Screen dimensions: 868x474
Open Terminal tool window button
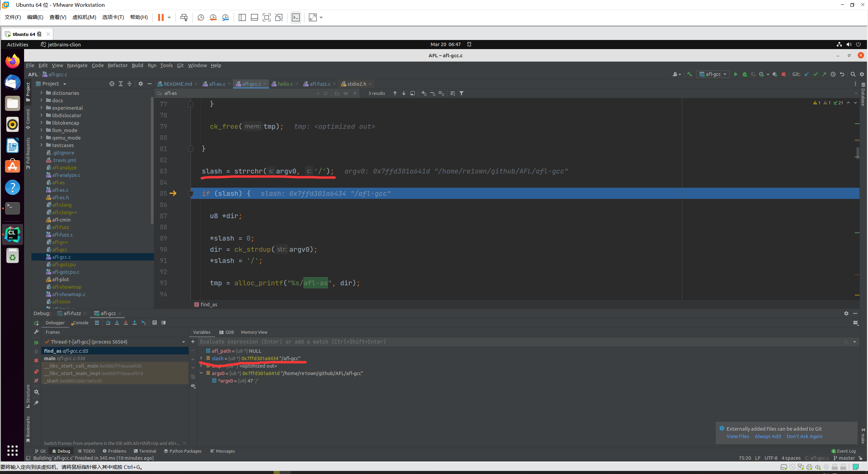(145, 451)
